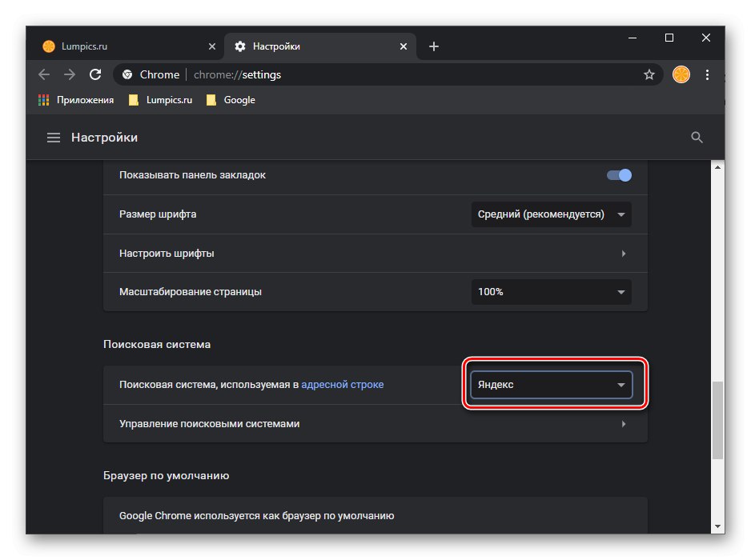The image size is (751, 560).
Task: Click the scrollbar down arrow
Action: point(717,526)
